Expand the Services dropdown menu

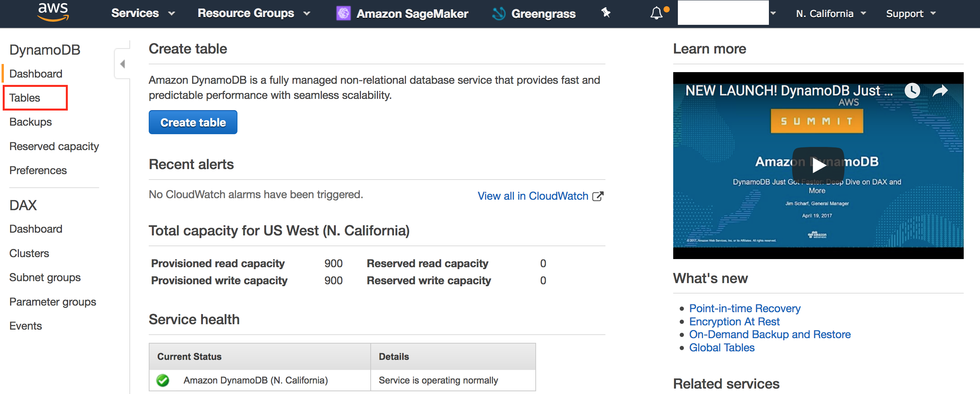coord(143,14)
